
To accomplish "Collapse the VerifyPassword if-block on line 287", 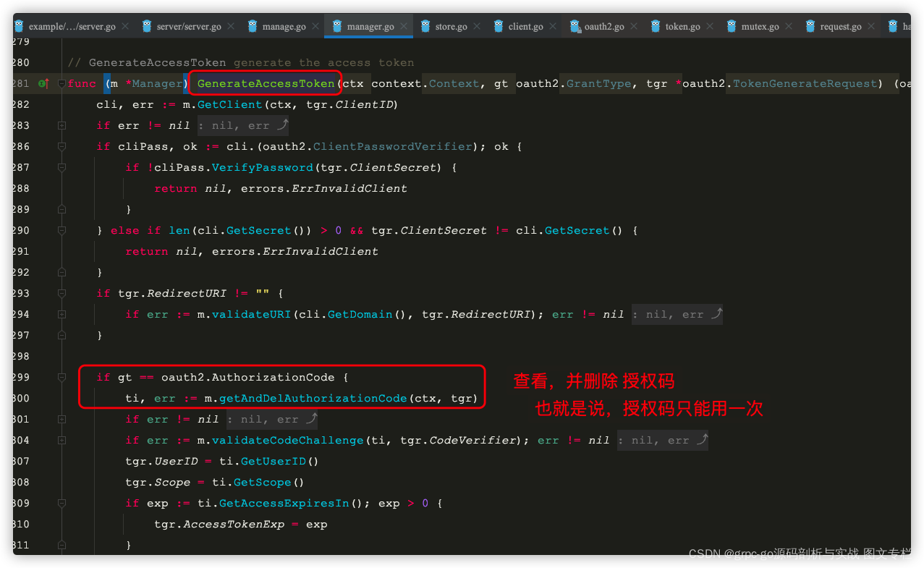I will tap(62, 168).
